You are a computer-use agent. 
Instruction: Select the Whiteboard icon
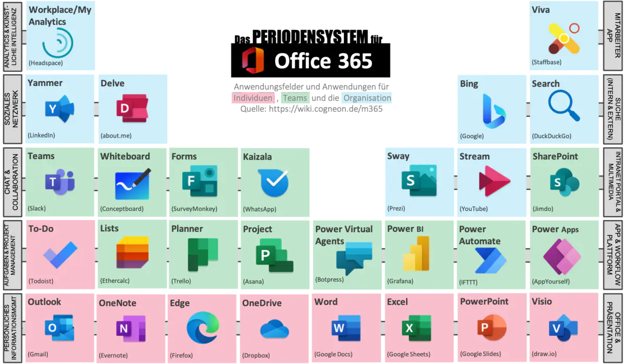coord(133,183)
